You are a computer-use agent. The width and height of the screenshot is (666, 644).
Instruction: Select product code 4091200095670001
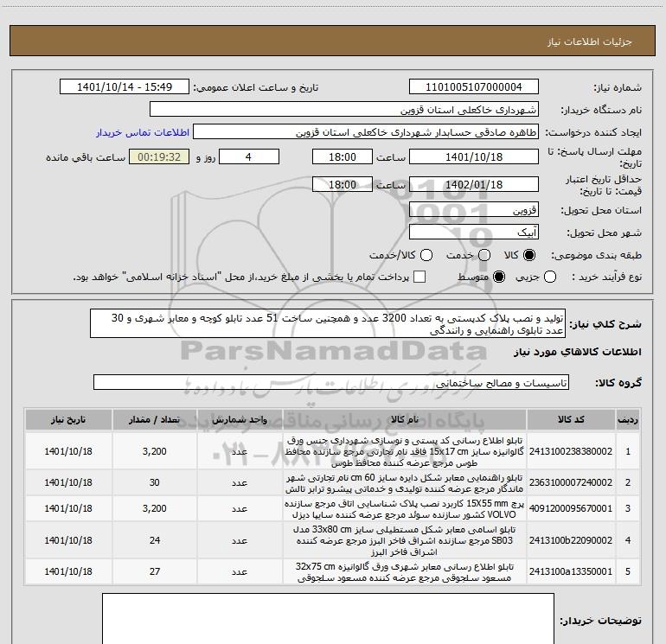(x=571, y=508)
